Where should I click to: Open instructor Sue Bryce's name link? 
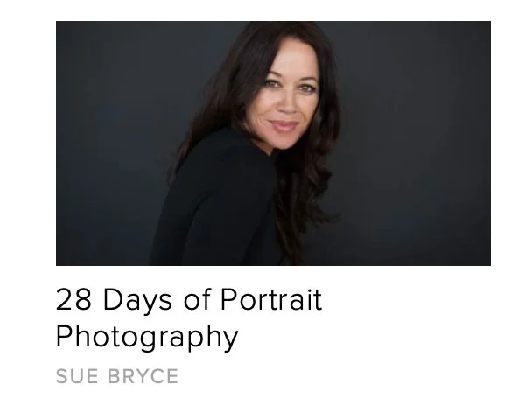pyautogui.click(x=117, y=376)
